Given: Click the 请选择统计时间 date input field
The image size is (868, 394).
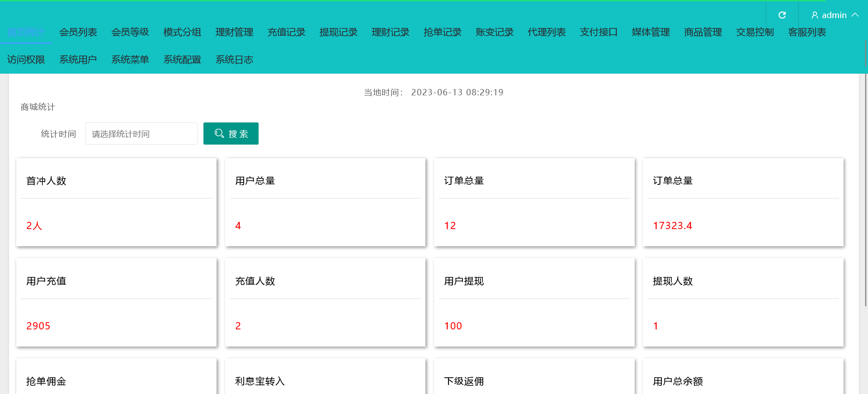Looking at the screenshot, I should [141, 134].
